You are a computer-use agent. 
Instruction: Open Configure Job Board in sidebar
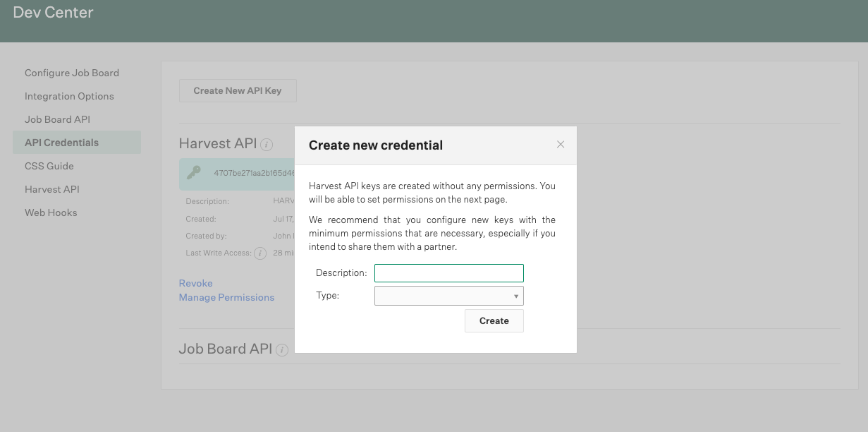72,73
